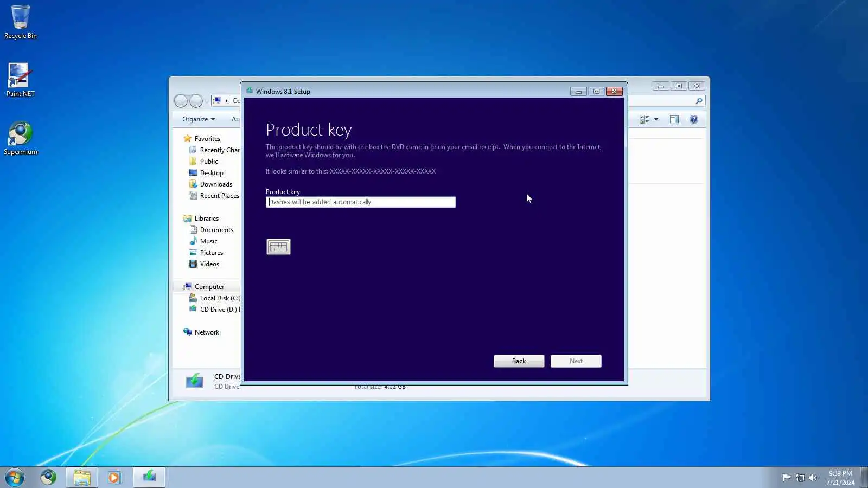This screenshot has width=868, height=488.
Task: Go Back in Windows 8.1 Setup
Action: coord(519,361)
